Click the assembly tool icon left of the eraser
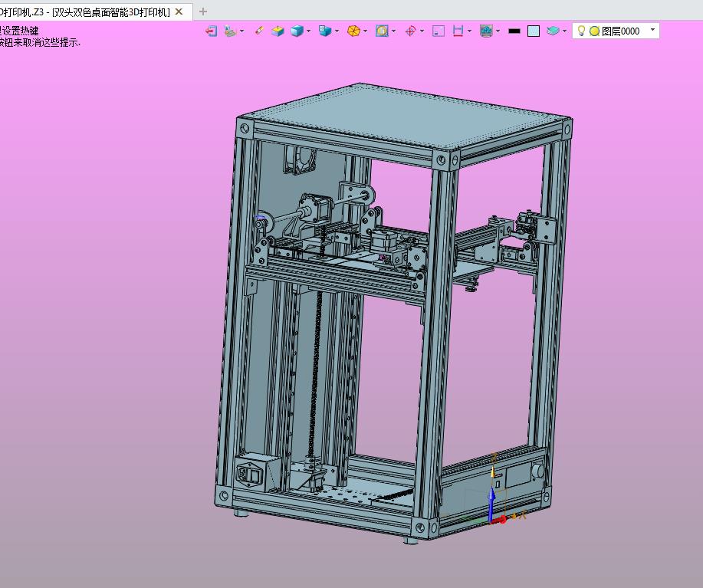This screenshot has height=588, width=703. [x=230, y=31]
